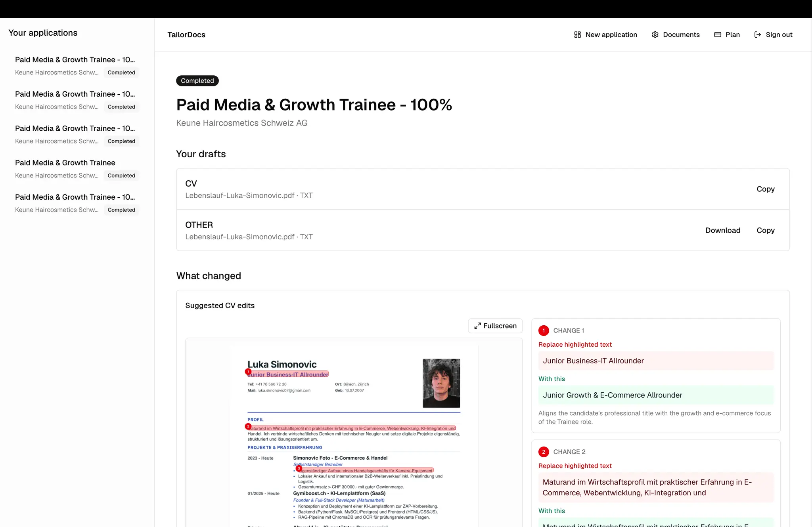Click marker 2 on the CV profile text
812x527 pixels.
tap(248, 426)
